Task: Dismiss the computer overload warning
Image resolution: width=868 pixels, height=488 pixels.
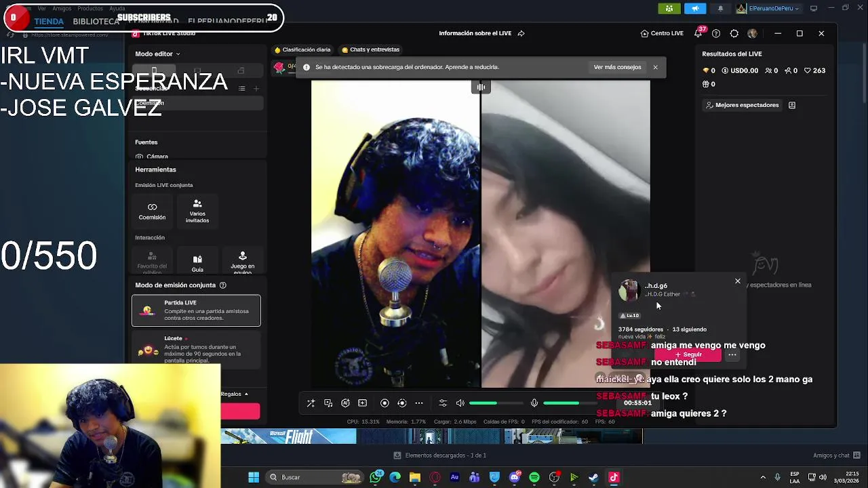Action: click(x=655, y=67)
